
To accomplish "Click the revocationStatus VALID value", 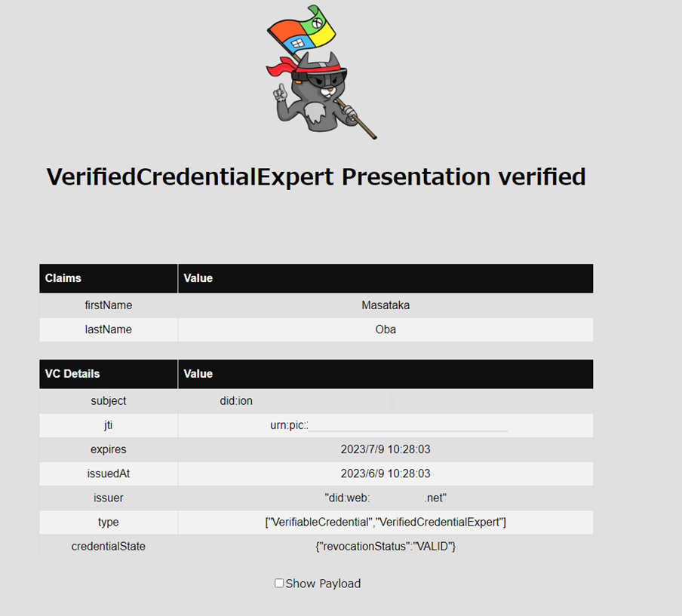I will 386,546.
